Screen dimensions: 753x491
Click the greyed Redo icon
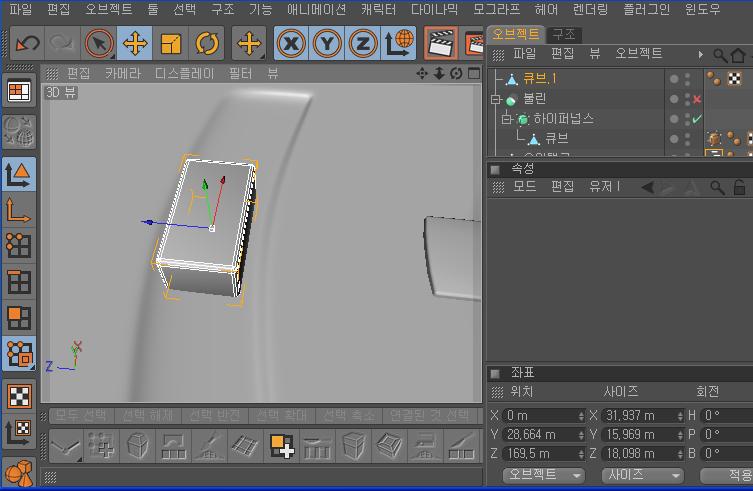[x=61, y=44]
